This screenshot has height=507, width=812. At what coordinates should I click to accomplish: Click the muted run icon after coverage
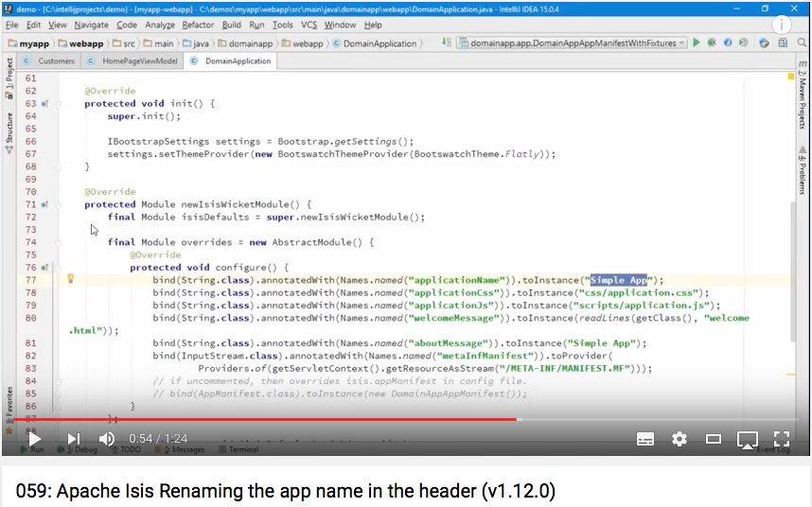744,43
